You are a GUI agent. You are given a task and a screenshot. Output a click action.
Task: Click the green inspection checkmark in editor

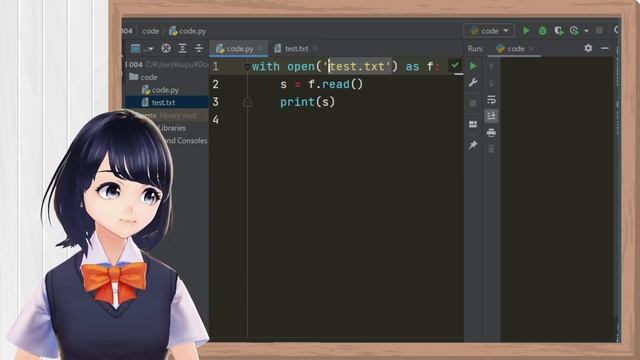coord(455,65)
